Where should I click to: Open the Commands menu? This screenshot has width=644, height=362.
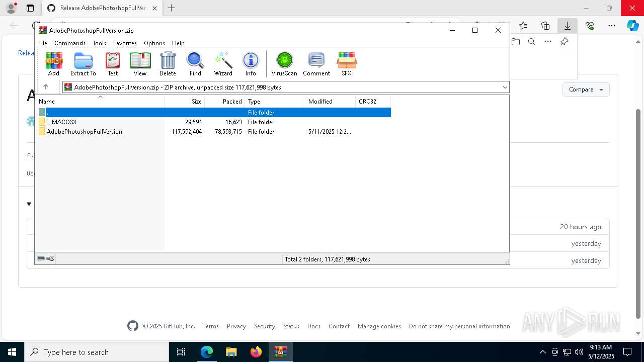coord(70,43)
